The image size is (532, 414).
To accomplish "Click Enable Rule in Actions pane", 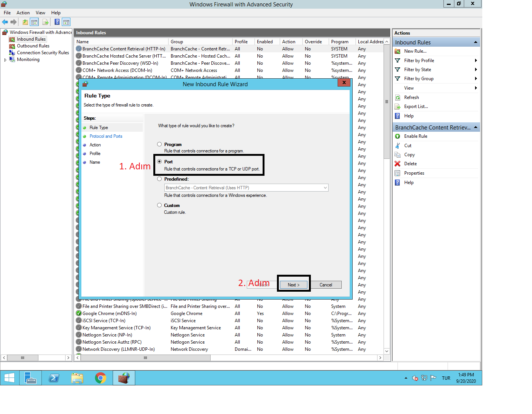I will (x=416, y=136).
